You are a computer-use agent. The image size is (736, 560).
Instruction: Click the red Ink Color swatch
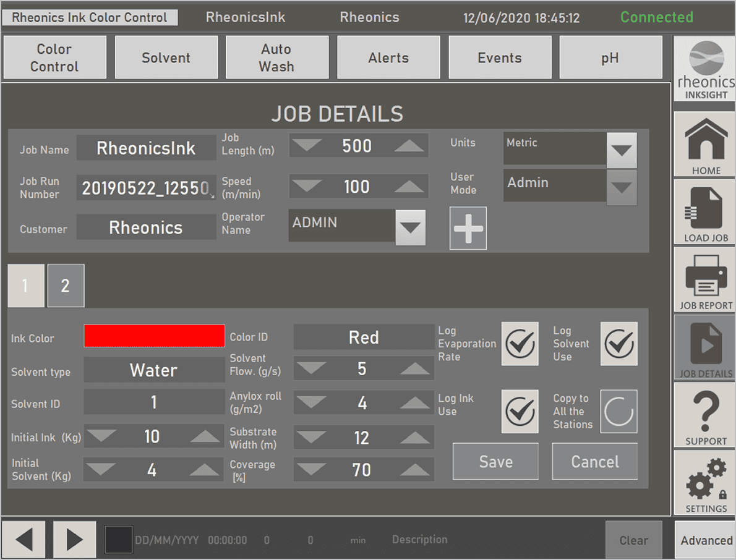(155, 336)
